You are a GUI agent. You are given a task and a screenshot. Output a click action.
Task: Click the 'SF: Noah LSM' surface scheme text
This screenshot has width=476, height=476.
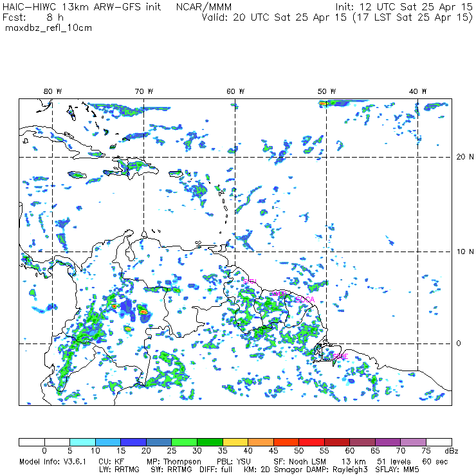coord(300,462)
